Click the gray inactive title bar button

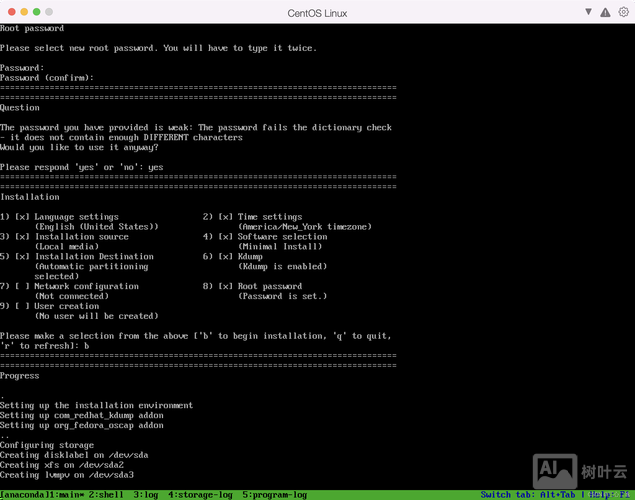pyautogui.click(x=49, y=12)
